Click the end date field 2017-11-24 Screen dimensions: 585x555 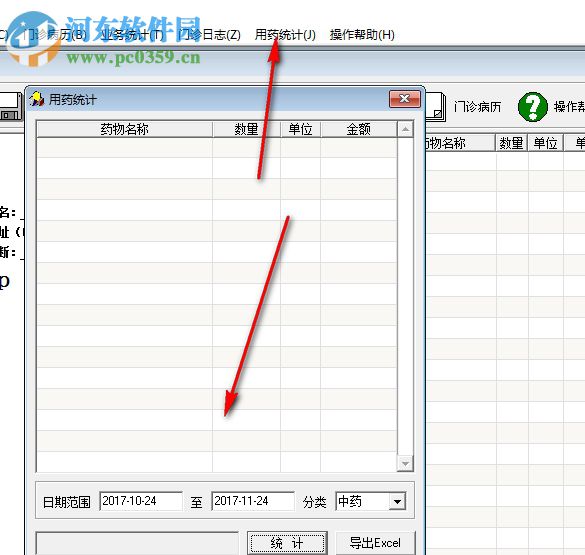[253, 501]
